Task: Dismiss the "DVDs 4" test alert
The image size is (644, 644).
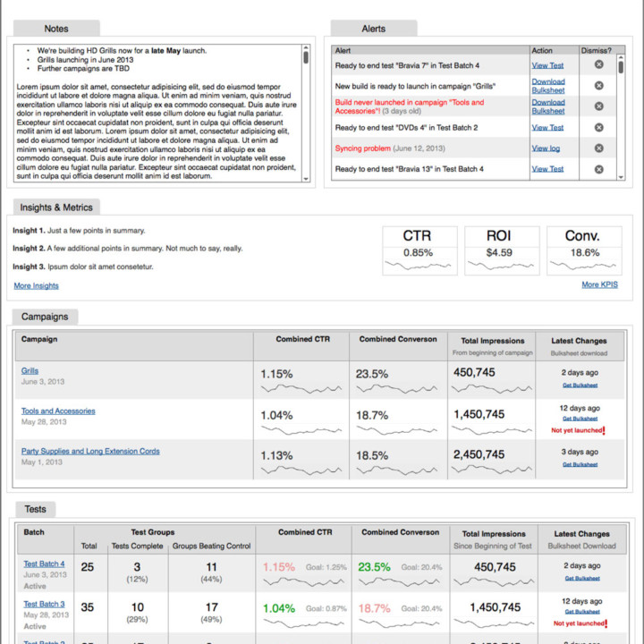Action: pyautogui.click(x=598, y=127)
